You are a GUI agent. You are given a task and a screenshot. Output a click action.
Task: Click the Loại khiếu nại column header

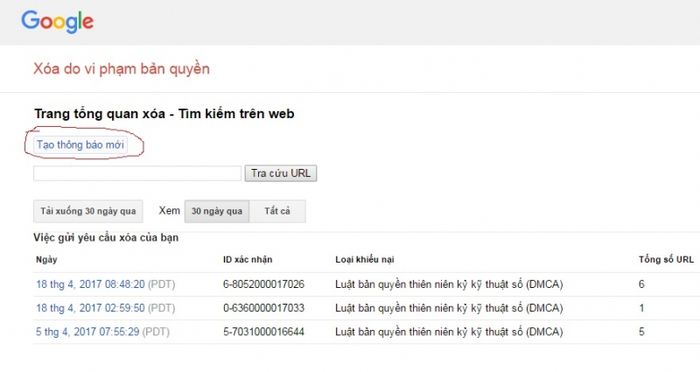(x=365, y=259)
